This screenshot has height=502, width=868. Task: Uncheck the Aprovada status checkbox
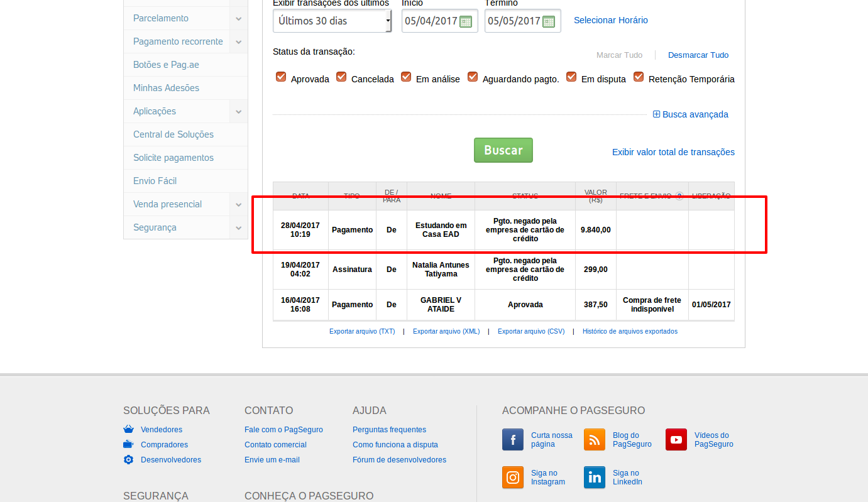click(281, 77)
